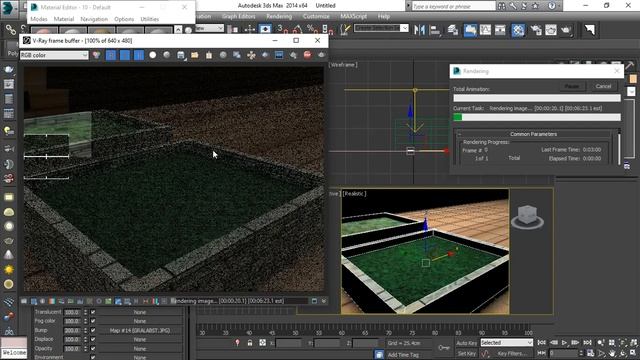Click the Map #14 (GRALABST.JPG) bump map button

coord(140,330)
